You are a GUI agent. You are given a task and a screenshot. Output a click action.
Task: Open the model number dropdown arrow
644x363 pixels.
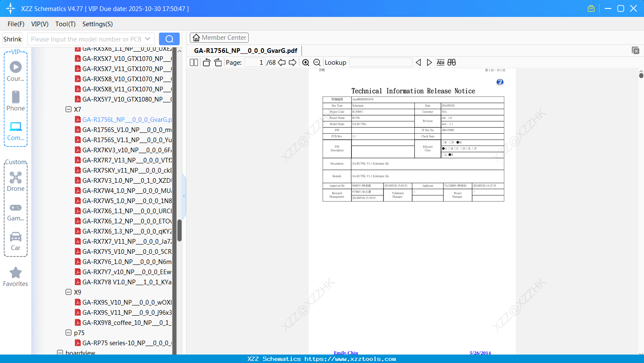pos(148,39)
